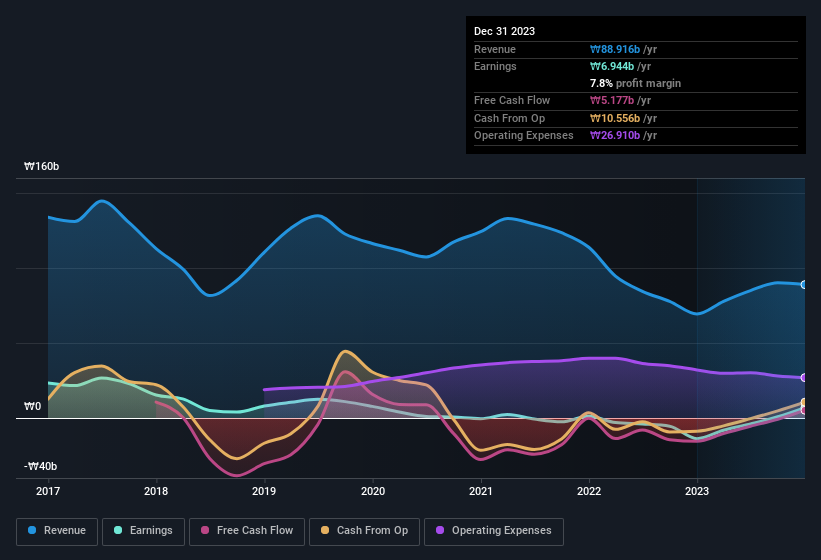This screenshot has height=560, width=821.
Task: Select the 2017 x-axis year label
Action: click(48, 491)
